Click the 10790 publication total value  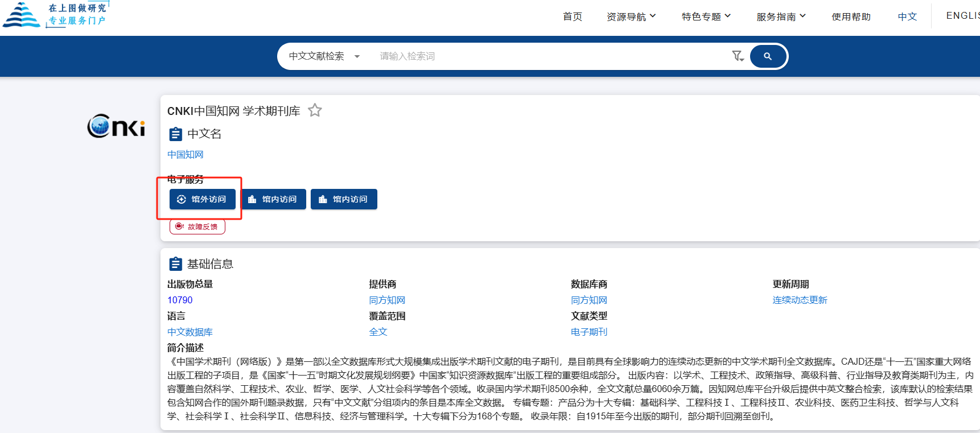(180, 300)
